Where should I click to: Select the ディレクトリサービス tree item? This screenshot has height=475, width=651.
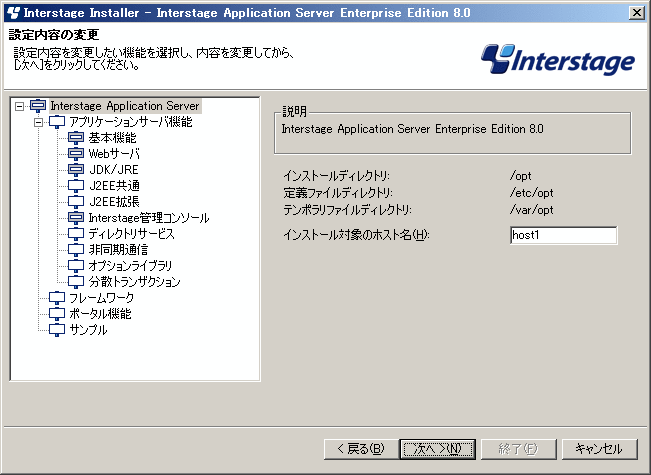131,234
